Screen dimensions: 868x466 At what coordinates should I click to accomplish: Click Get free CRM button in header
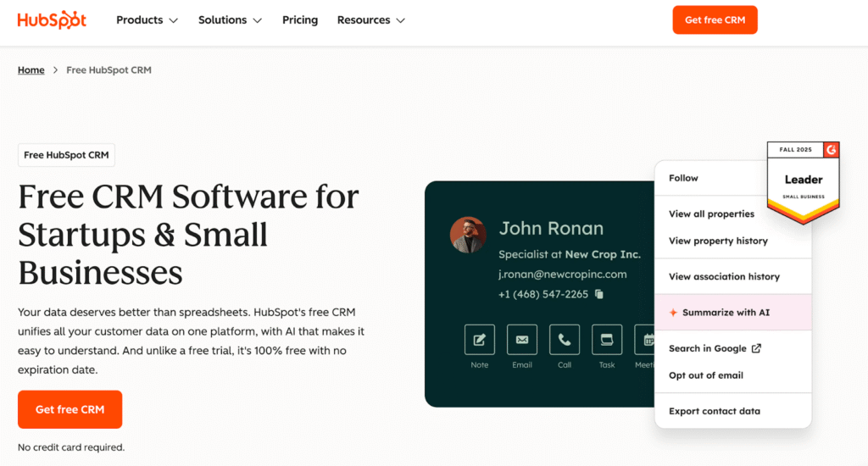(715, 20)
